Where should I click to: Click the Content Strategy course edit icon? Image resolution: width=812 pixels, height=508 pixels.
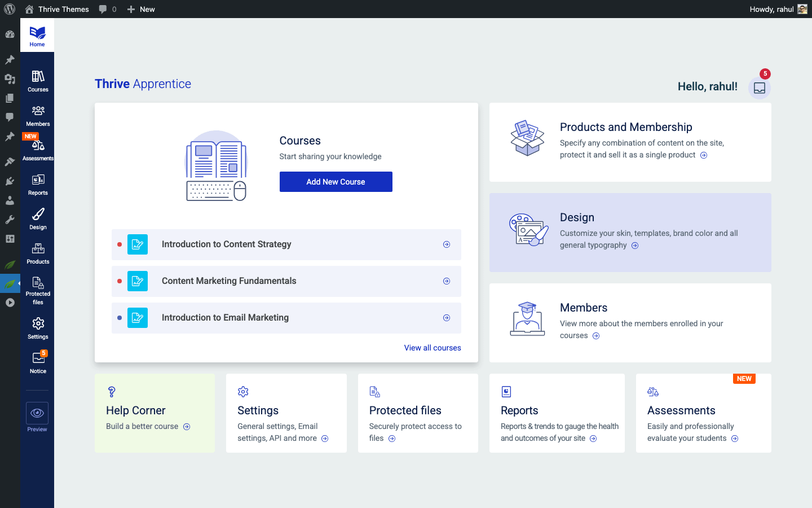[138, 244]
